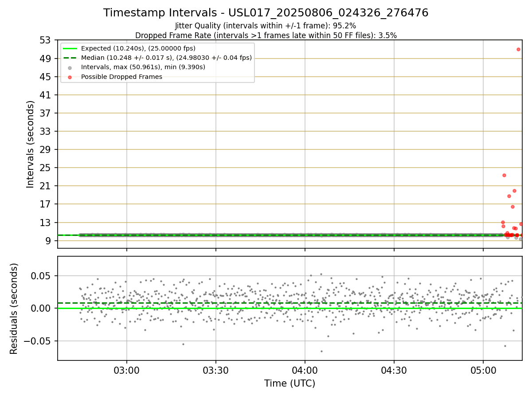532x399 pixels.
Task: Click the intervals y-axis tick label "13"
Action: coord(46,223)
